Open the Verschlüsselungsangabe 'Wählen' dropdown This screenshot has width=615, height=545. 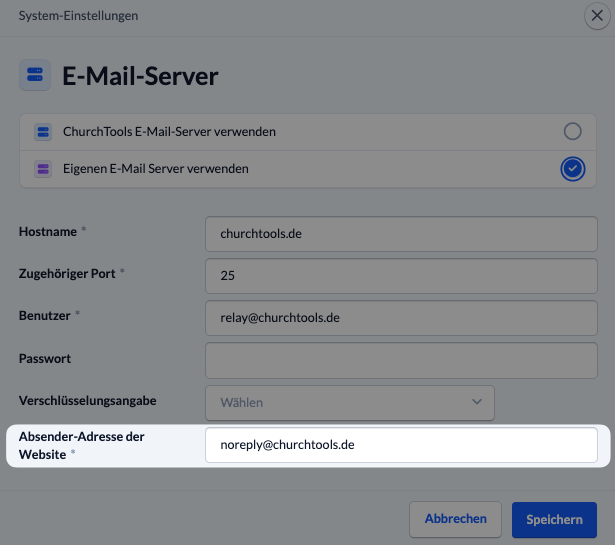coord(349,402)
